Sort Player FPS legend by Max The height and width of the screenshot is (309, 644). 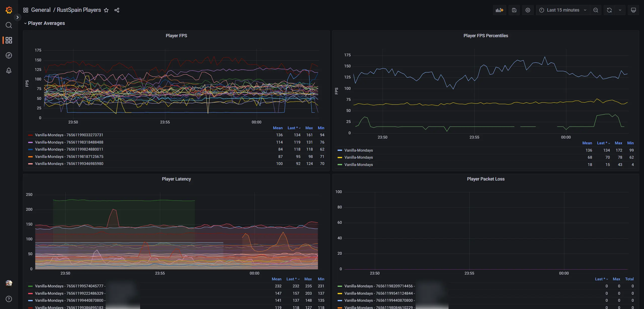coord(309,128)
